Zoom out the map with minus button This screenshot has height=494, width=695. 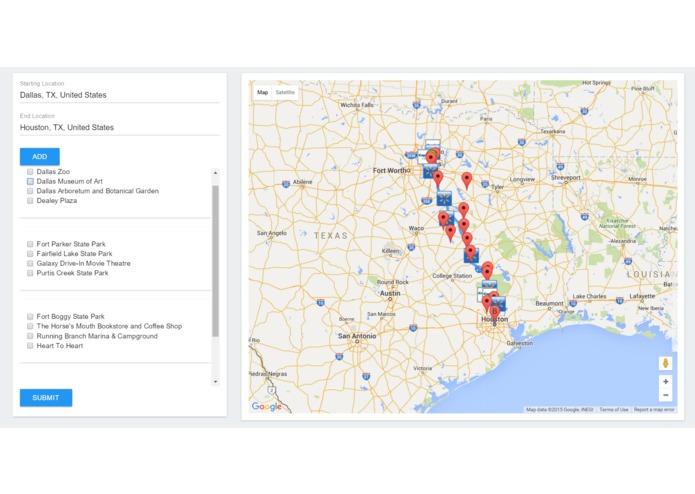665,395
